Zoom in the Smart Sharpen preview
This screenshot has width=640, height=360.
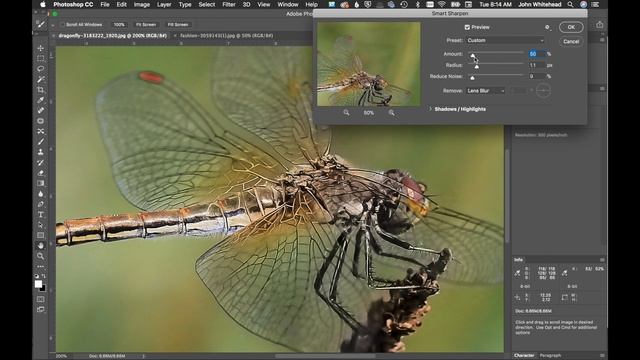(x=391, y=113)
